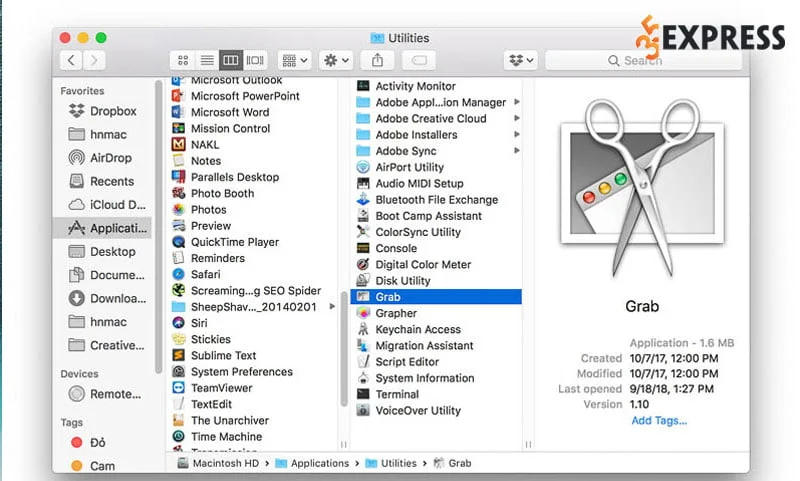The image size is (800, 481).
Task: Select Sublime Text app
Action: pos(214,356)
